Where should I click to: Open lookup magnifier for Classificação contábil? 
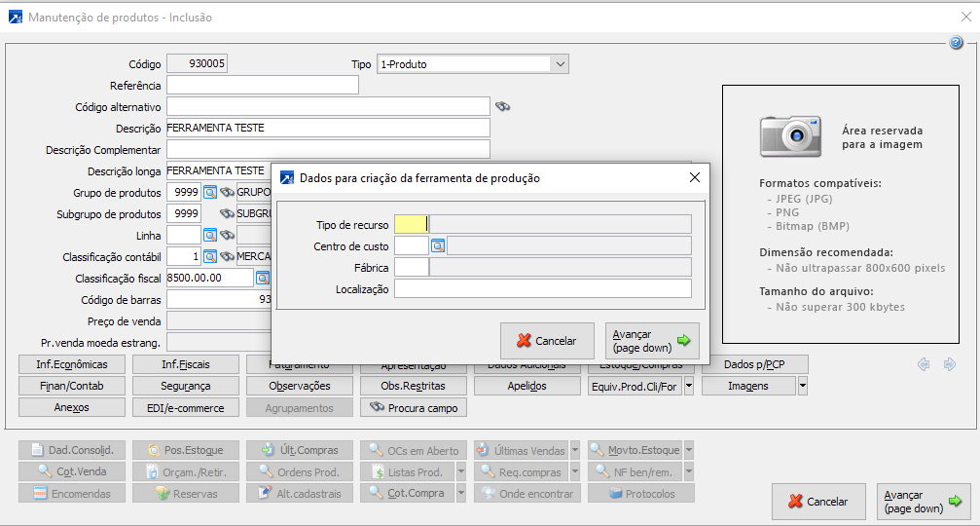click(x=210, y=256)
